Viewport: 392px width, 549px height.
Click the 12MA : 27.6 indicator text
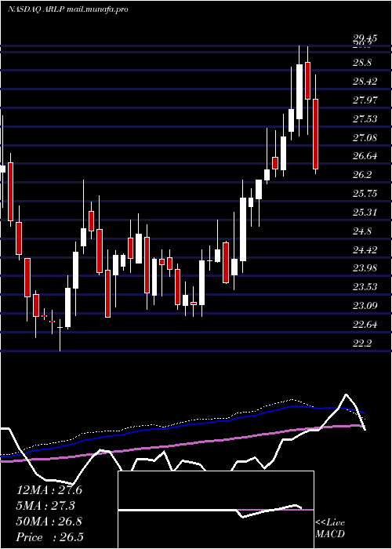tap(49, 490)
